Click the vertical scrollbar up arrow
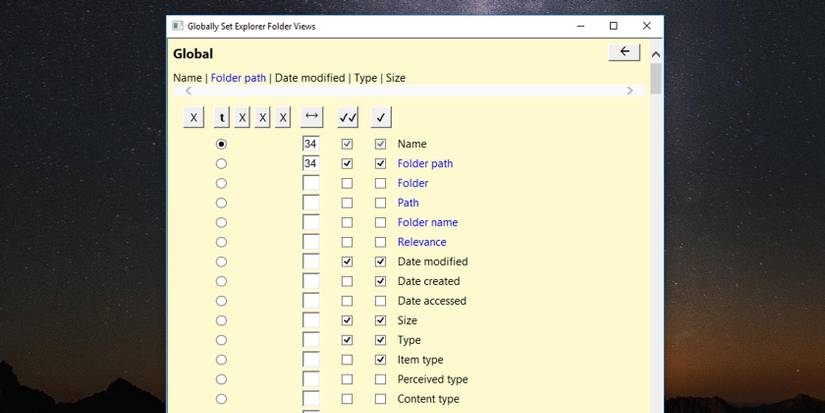The height and width of the screenshot is (413, 825). pos(656,54)
